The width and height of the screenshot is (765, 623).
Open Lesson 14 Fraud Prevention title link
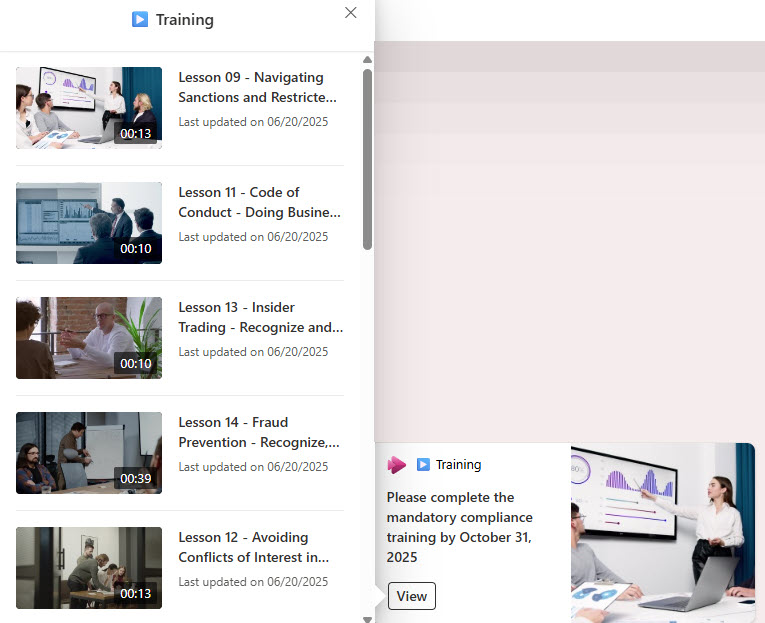[259, 432]
